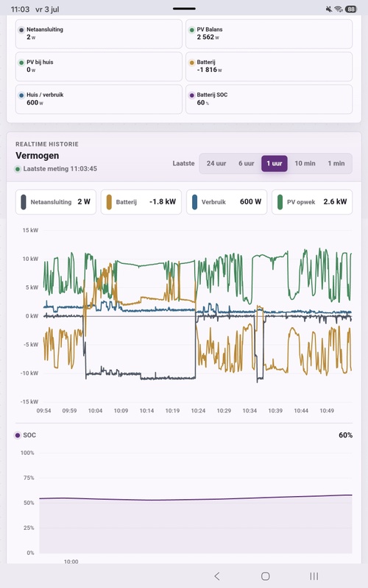
Task: Tap the 0 kW y-axis label
Action: (x=32, y=316)
